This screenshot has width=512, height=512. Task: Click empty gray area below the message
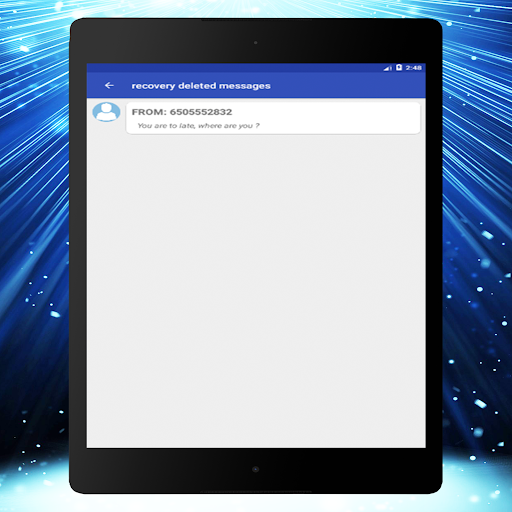click(256, 290)
